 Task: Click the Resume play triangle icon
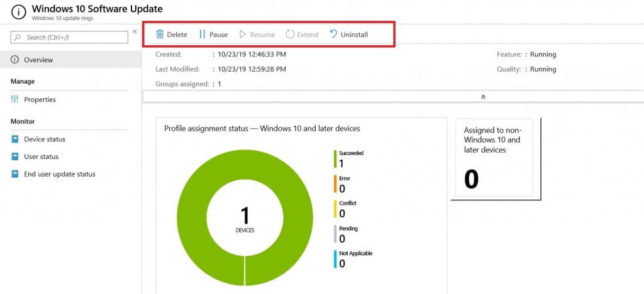pyautogui.click(x=242, y=35)
